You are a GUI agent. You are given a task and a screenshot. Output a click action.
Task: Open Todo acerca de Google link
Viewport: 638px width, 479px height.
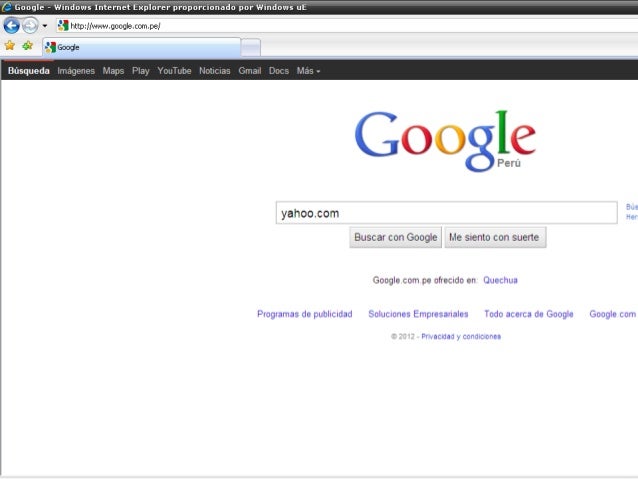coord(529,314)
